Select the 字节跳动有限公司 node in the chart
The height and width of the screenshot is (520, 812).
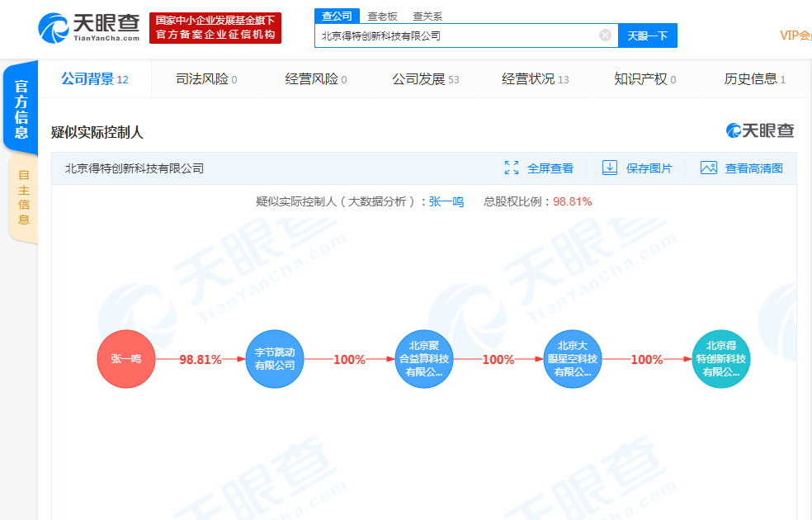(275, 359)
